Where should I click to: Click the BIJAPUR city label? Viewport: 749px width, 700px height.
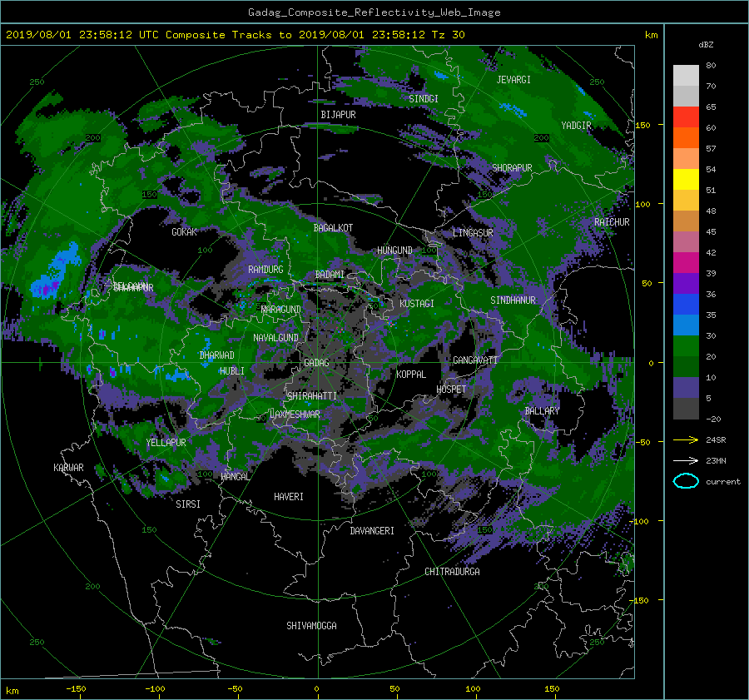[x=338, y=115]
